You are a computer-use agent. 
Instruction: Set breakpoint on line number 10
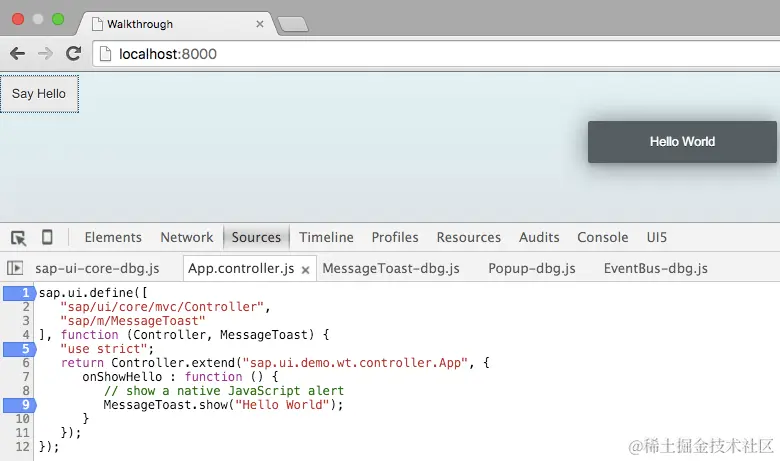coord(22,419)
